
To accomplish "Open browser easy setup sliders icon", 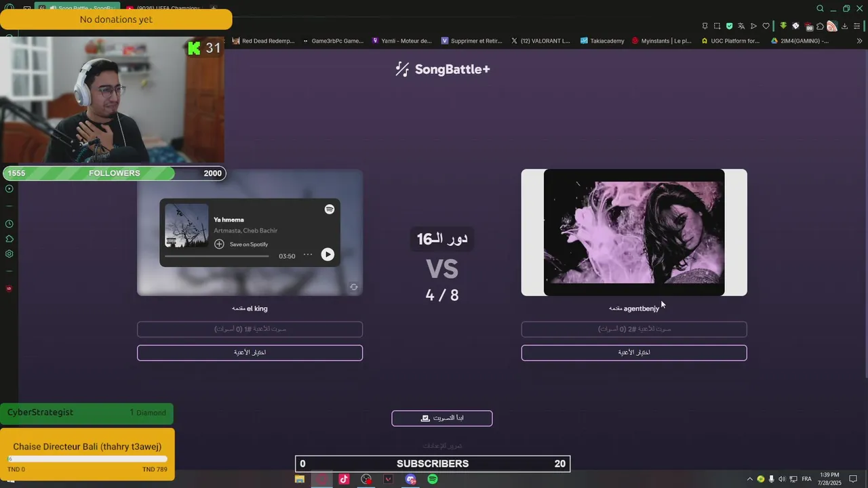I will pyautogui.click(x=857, y=26).
